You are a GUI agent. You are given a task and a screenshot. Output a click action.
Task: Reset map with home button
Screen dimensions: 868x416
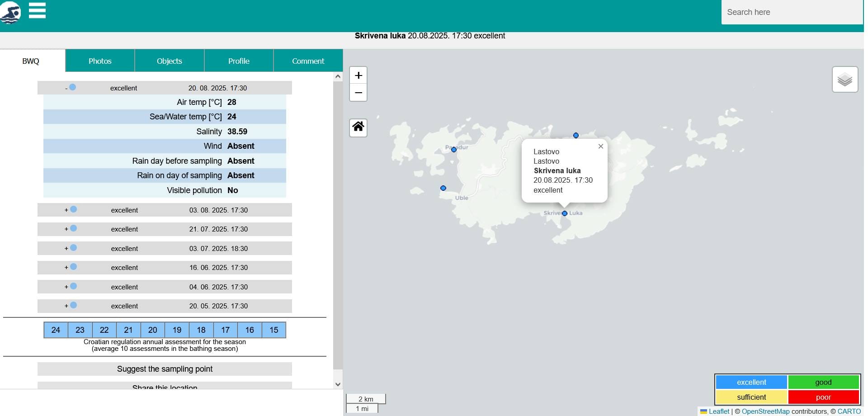click(358, 127)
